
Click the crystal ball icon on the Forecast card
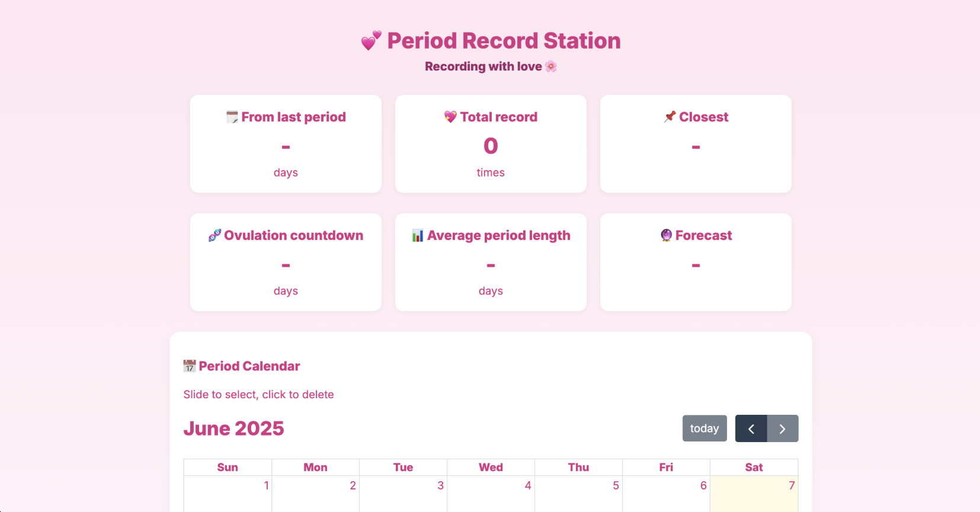(665, 235)
